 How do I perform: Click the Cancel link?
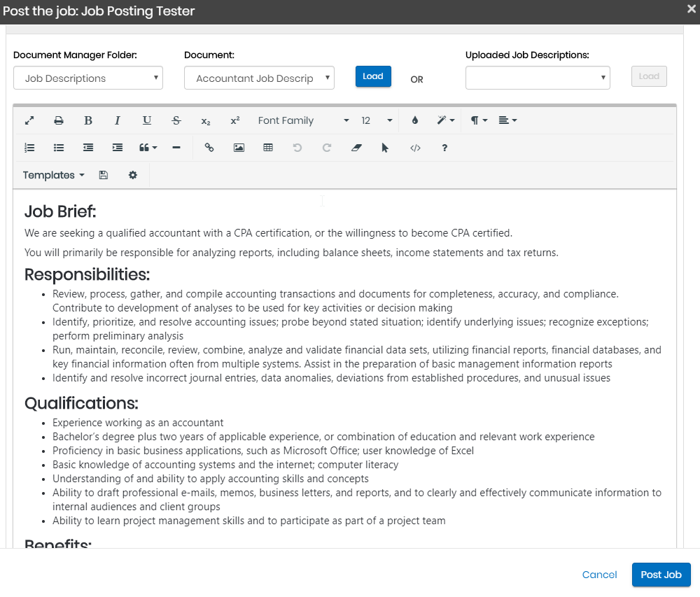pyautogui.click(x=599, y=575)
